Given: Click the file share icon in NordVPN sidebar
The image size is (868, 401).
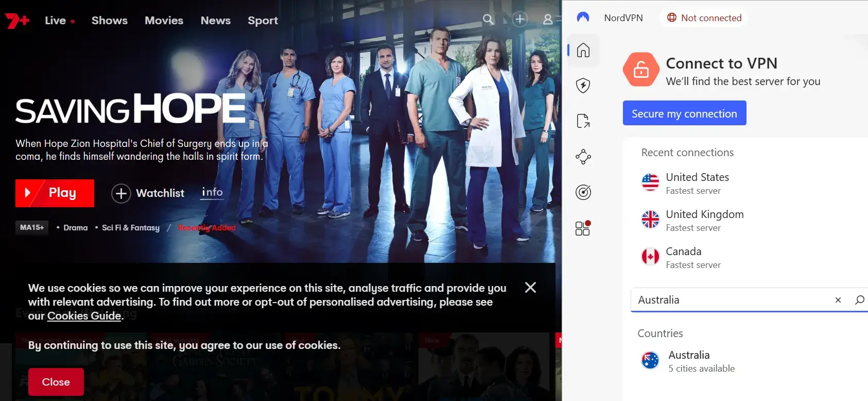Looking at the screenshot, I should pos(583,121).
